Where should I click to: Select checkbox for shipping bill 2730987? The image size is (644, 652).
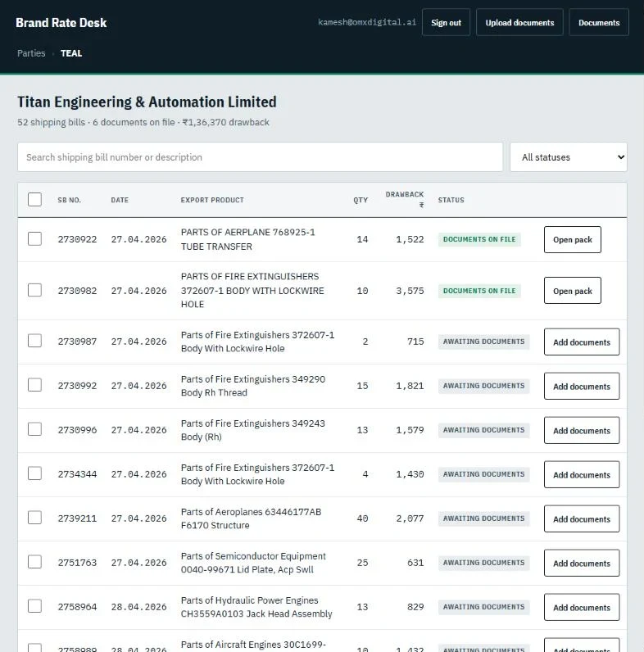pyautogui.click(x=34, y=341)
